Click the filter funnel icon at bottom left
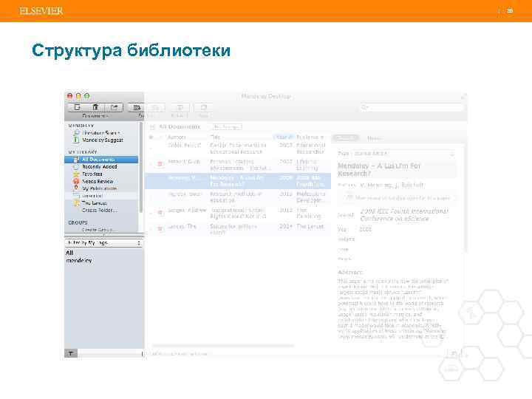 point(71,353)
